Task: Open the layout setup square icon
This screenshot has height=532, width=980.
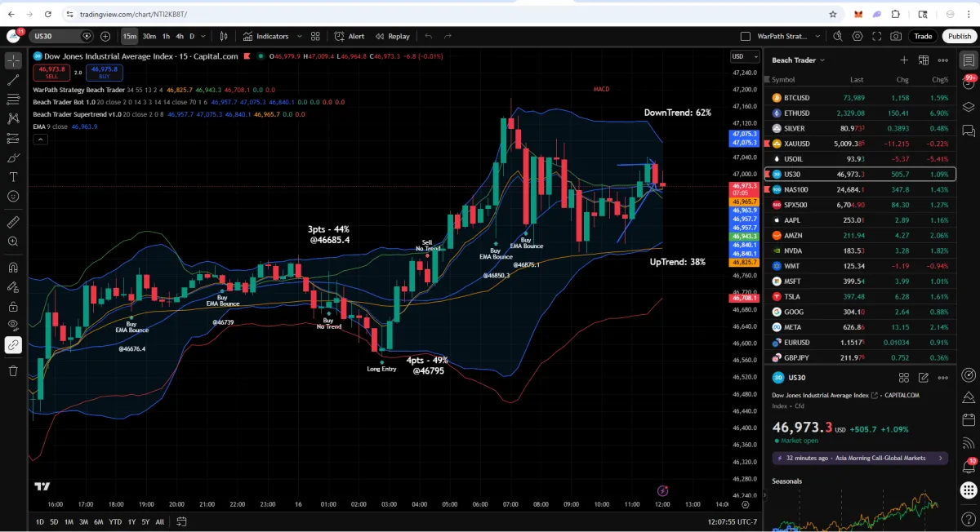Action: point(745,36)
